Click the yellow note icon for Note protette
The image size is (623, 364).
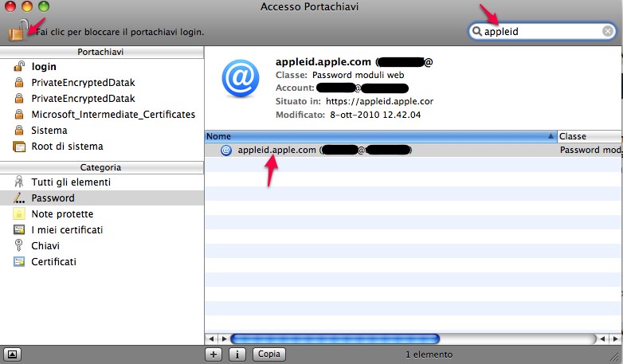pyautogui.click(x=18, y=213)
